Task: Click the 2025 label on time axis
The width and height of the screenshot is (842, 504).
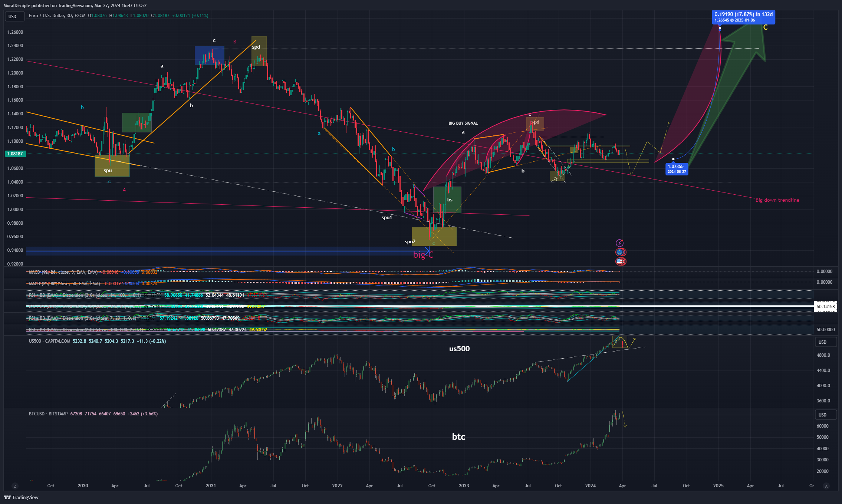Action: (718, 486)
